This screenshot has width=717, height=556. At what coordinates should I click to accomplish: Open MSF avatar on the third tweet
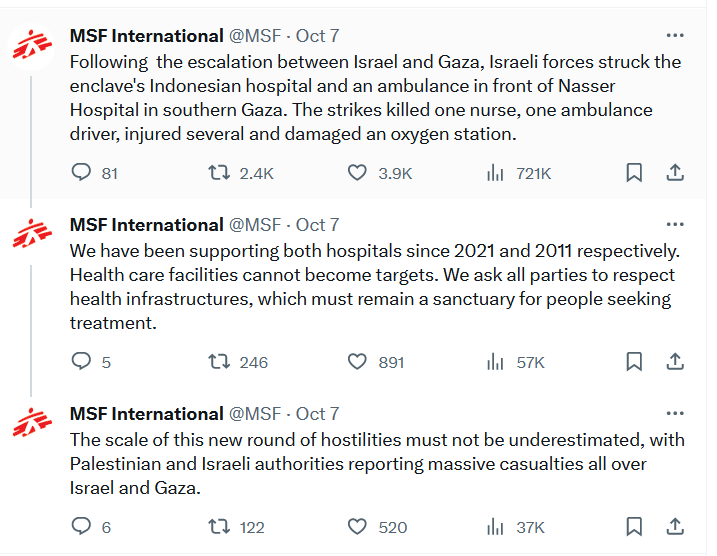[x=32, y=424]
